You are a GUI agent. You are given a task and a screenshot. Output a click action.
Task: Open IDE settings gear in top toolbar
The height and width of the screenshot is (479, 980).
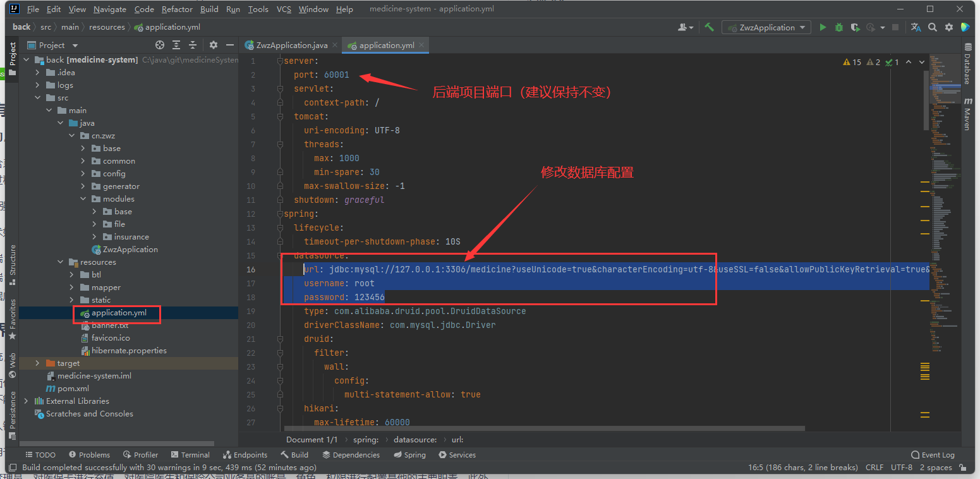(949, 27)
